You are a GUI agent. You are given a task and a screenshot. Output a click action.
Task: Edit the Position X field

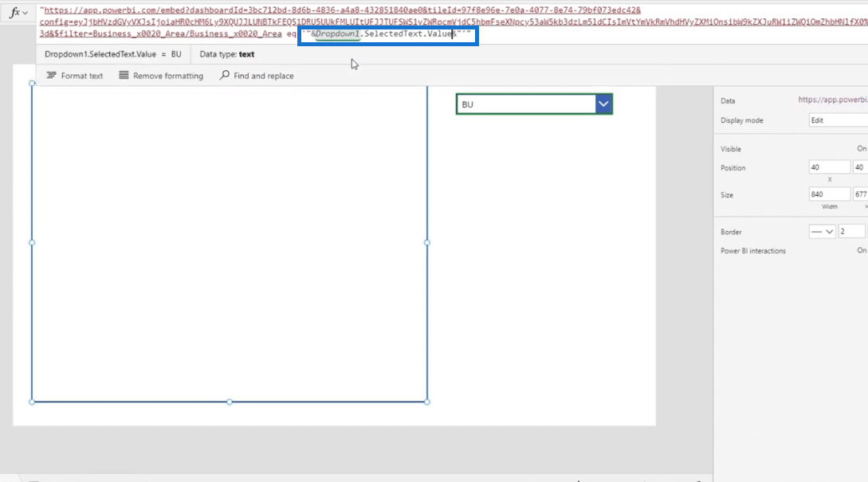(829, 167)
